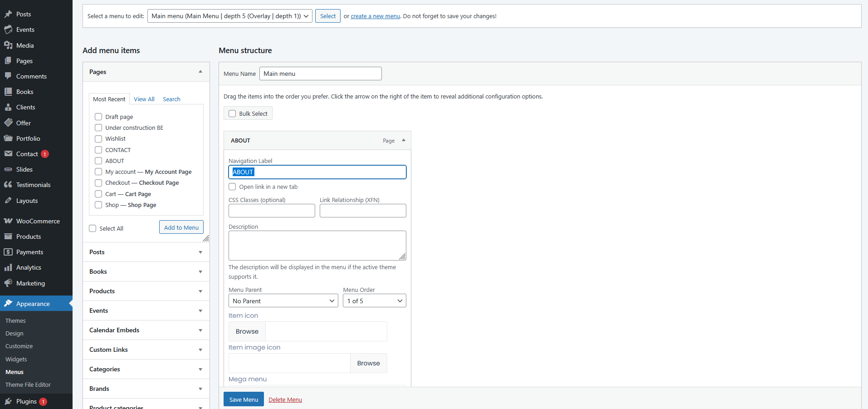This screenshot has width=868, height=409.
Task: Click the WooCommerce logo icon
Action: pyautogui.click(x=8, y=221)
